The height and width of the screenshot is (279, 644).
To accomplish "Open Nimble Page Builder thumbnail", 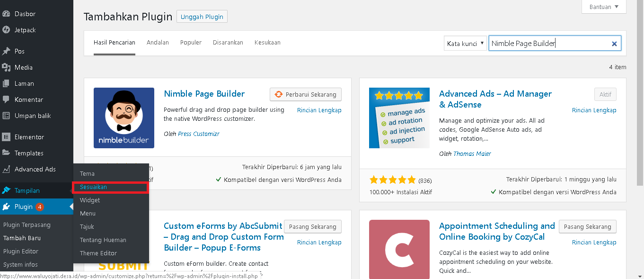I will coord(124,118).
